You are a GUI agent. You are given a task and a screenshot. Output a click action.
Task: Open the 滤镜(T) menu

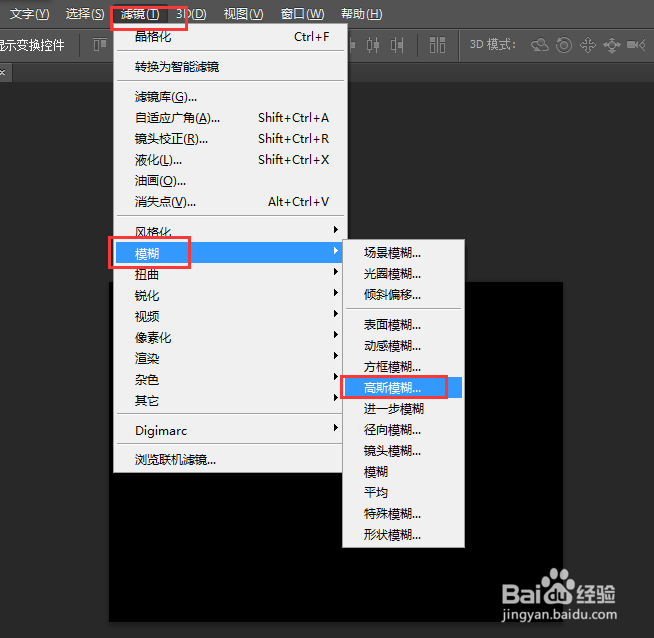140,14
